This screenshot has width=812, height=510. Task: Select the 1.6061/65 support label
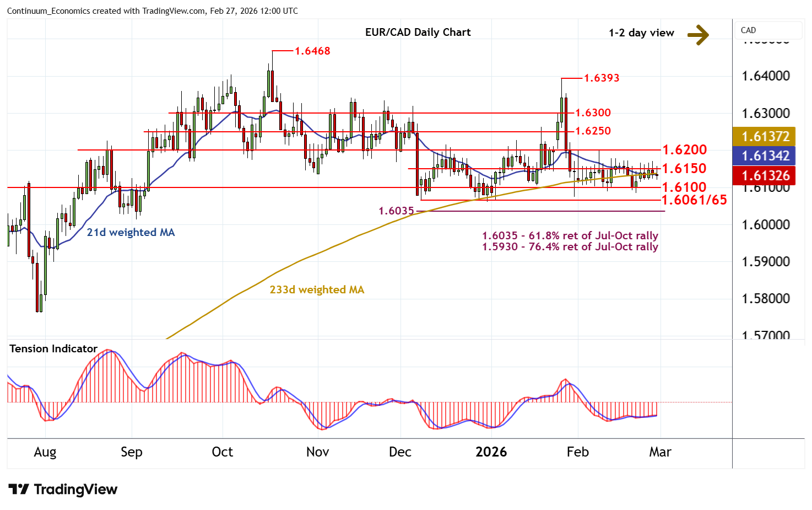coord(694,200)
